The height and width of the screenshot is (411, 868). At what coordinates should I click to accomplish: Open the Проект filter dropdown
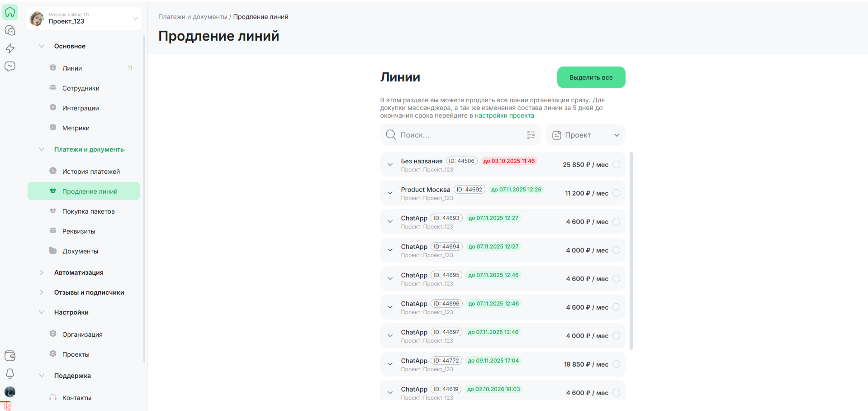coord(585,135)
